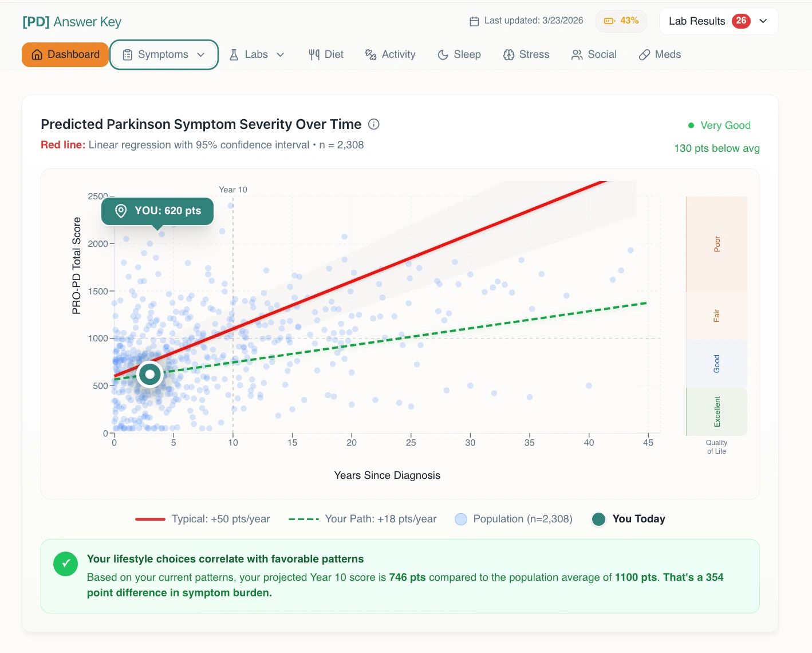Click the You Today marker on chart

(x=150, y=375)
